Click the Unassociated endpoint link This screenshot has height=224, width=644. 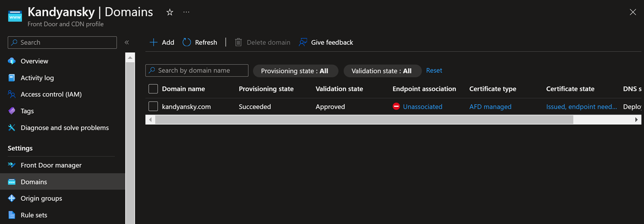(423, 107)
